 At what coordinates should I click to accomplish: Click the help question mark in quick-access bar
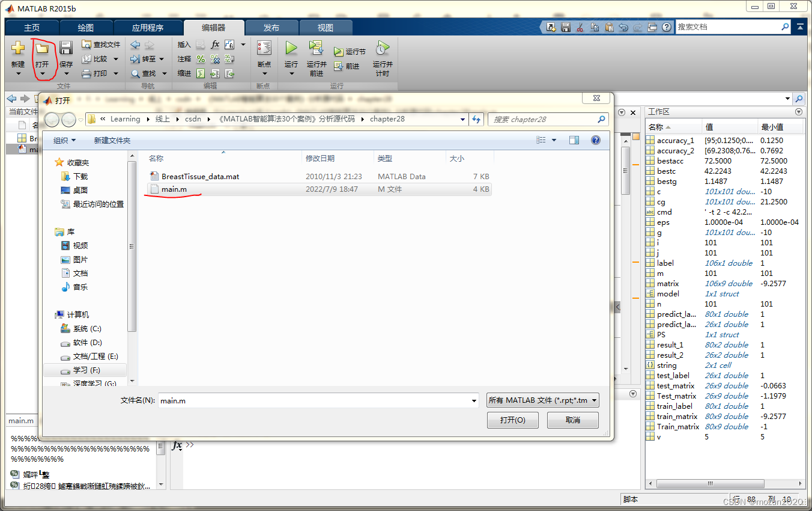[667, 27]
